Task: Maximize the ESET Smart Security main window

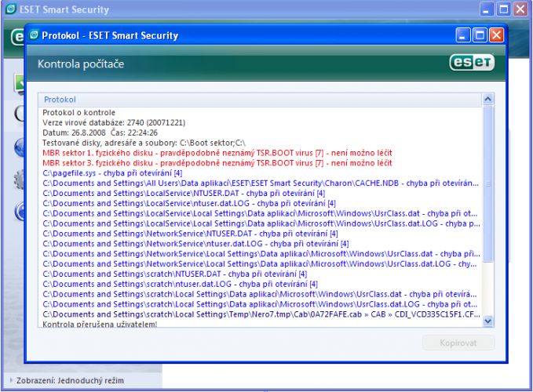Action: pos(503,9)
